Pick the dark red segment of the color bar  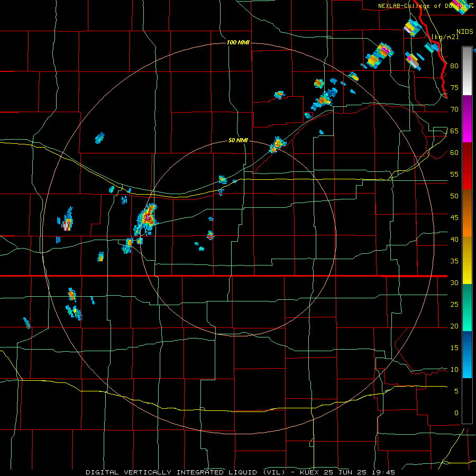click(467, 166)
